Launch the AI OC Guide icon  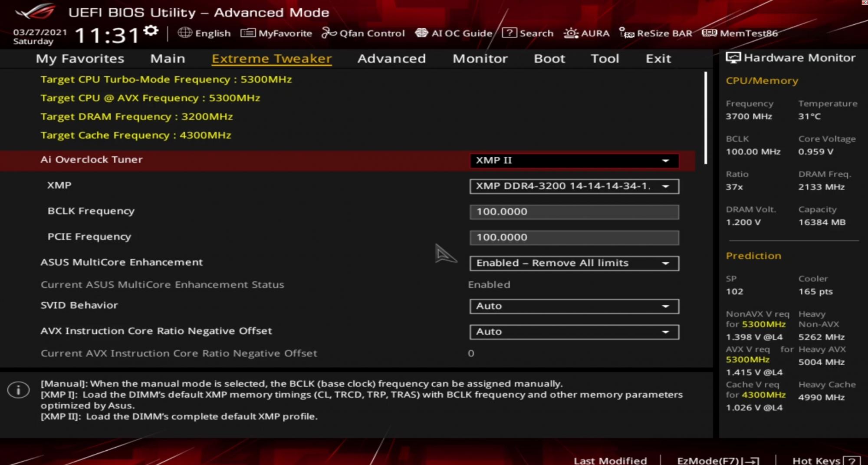pyautogui.click(x=421, y=33)
